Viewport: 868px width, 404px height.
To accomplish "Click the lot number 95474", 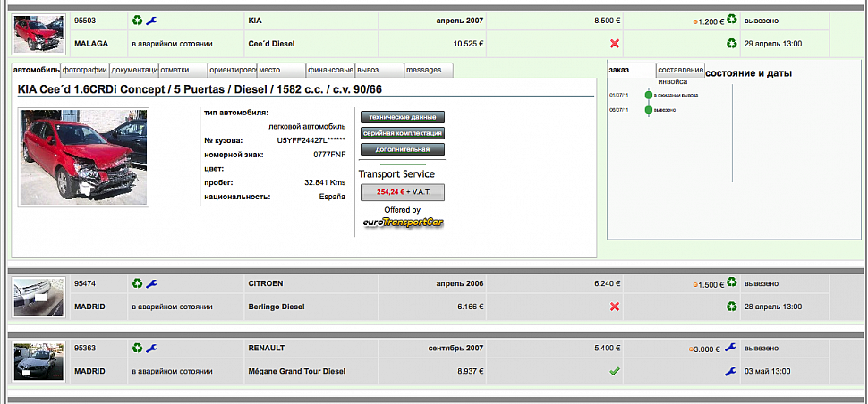I will 86,283.
